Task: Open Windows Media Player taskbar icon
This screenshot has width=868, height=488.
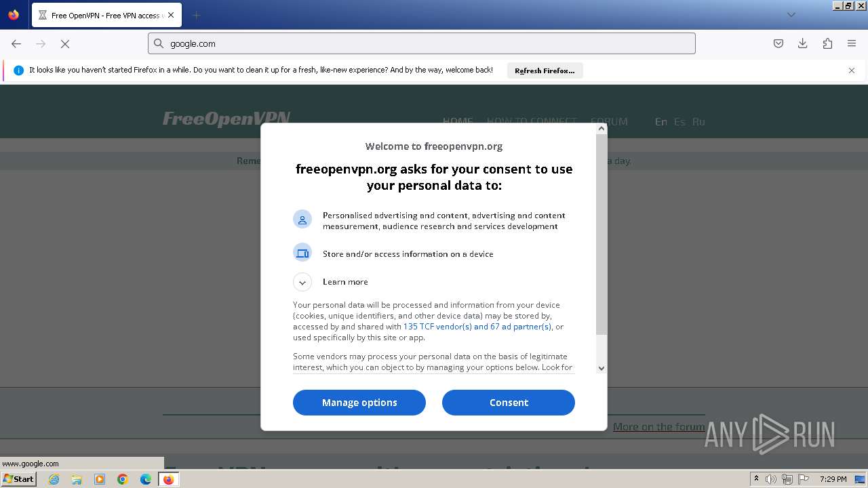Action: coord(100,479)
